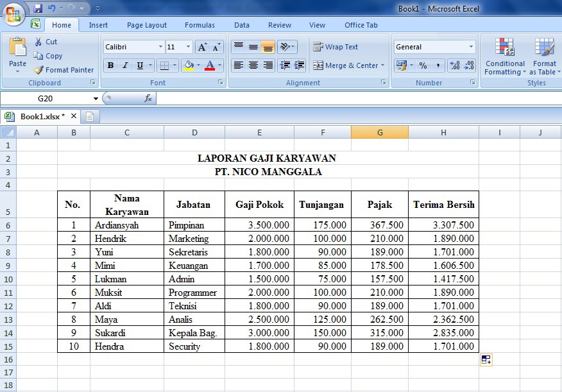Close the Book1.xlsx document tab
562x392 pixels.
pyautogui.click(x=74, y=115)
